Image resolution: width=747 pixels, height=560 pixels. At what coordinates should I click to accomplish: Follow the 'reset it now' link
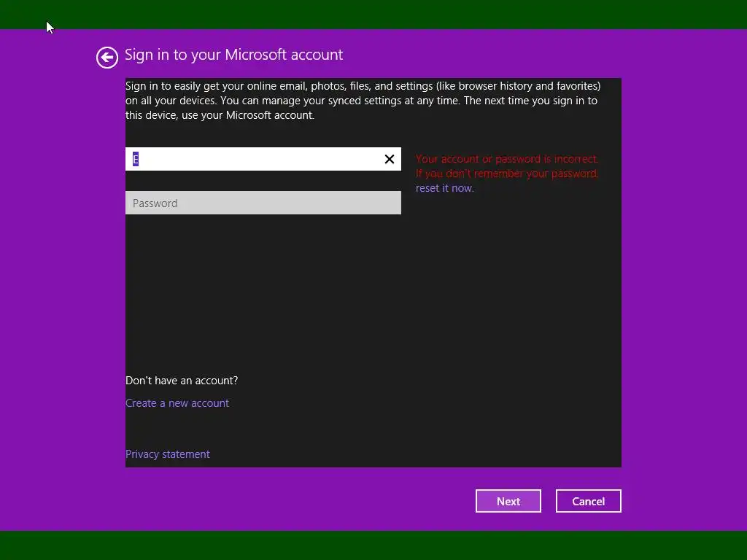[x=444, y=188]
